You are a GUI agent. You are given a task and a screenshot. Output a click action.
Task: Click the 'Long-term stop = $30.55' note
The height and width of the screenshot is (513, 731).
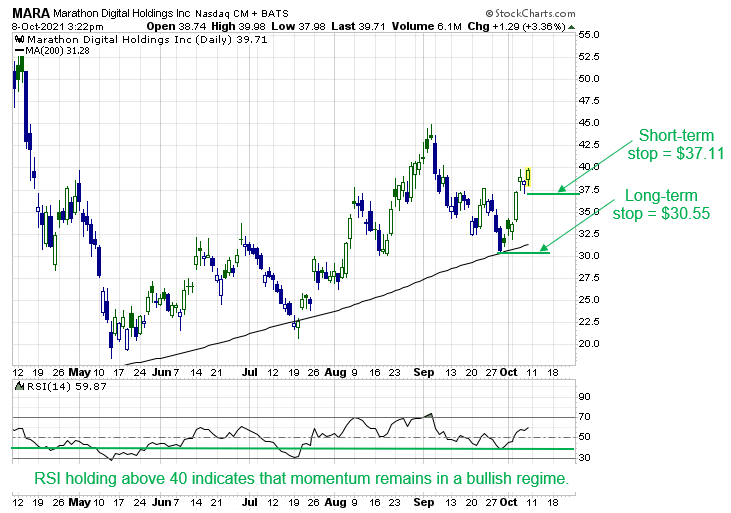point(662,204)
